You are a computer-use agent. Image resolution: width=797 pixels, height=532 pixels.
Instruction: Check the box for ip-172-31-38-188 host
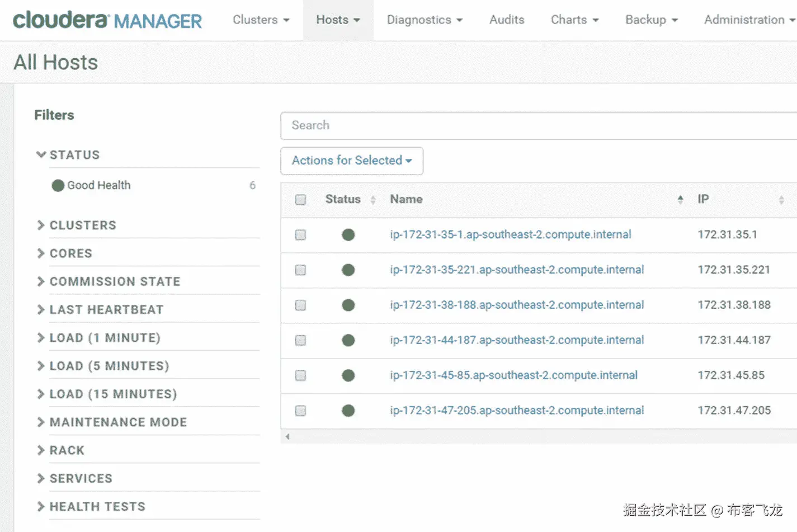[300, 305]
